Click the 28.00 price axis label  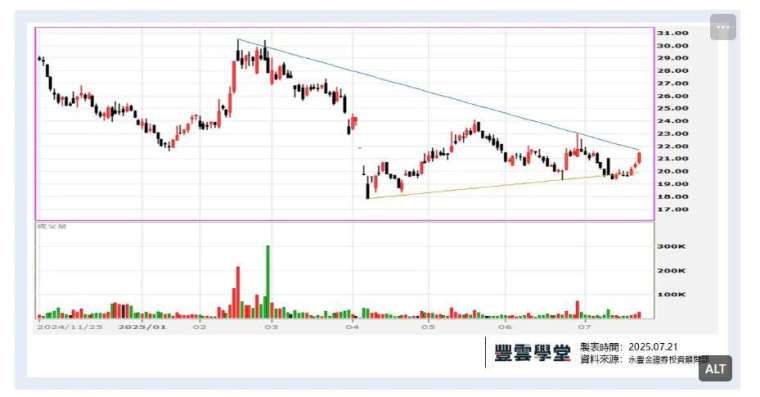point(672,70)
